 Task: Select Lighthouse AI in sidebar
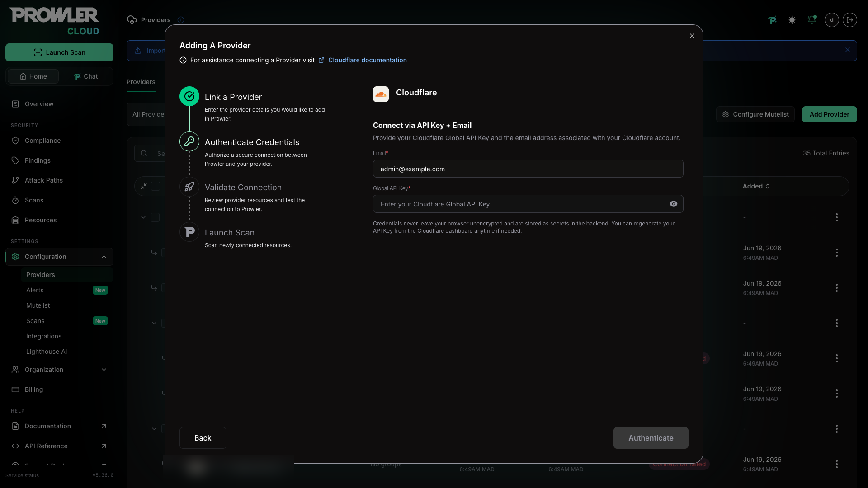click(x=67, y=352)
